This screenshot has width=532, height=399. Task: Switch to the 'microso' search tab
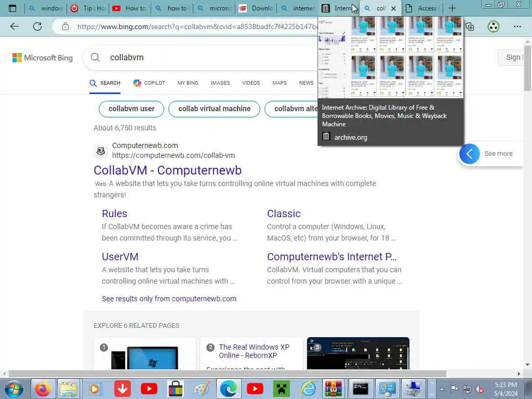(215, 8)
